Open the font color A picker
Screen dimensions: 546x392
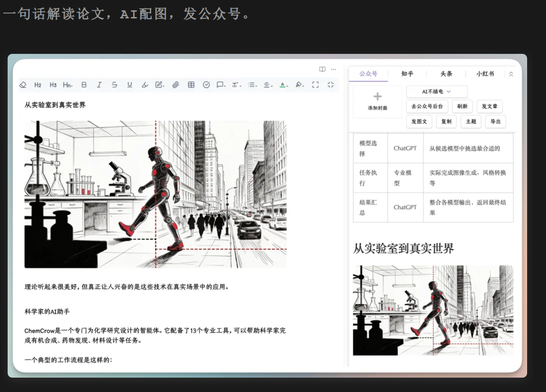283,84
